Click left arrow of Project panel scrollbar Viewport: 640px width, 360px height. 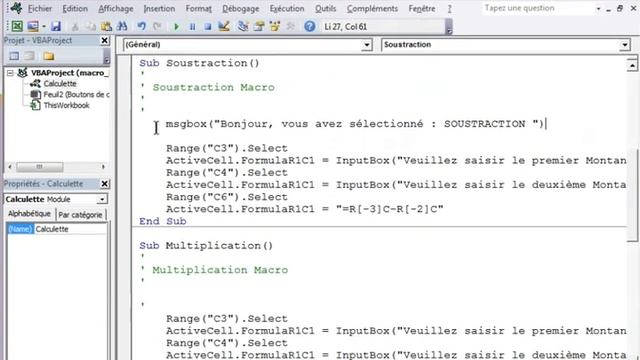10,167
